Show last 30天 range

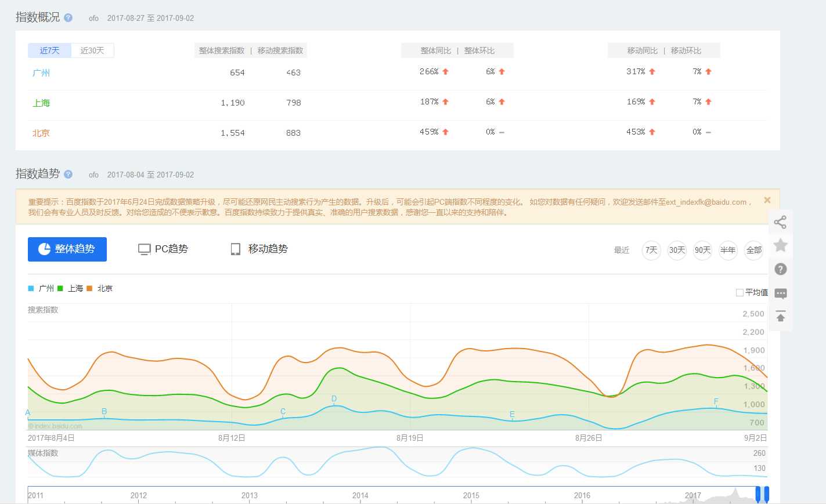[x=677, y=250]
